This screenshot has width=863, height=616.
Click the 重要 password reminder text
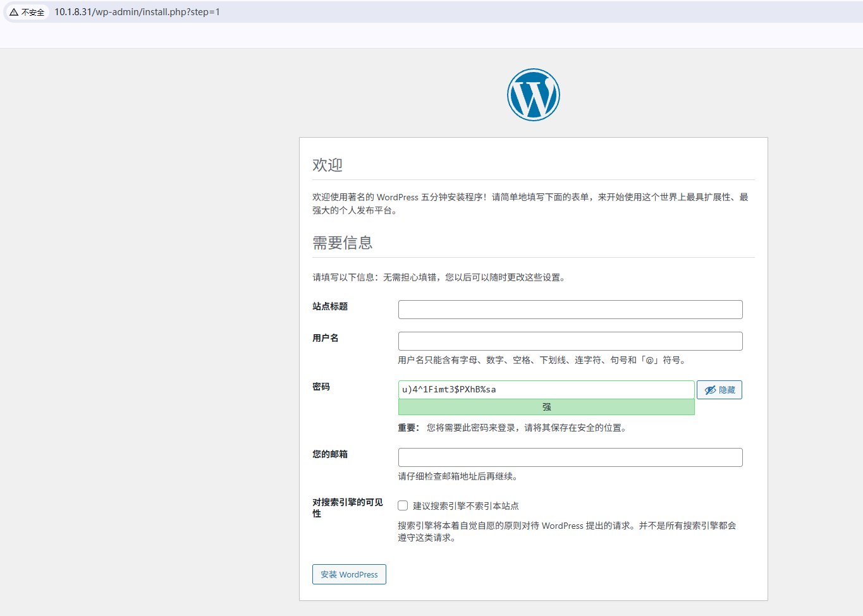pos(513,428)
